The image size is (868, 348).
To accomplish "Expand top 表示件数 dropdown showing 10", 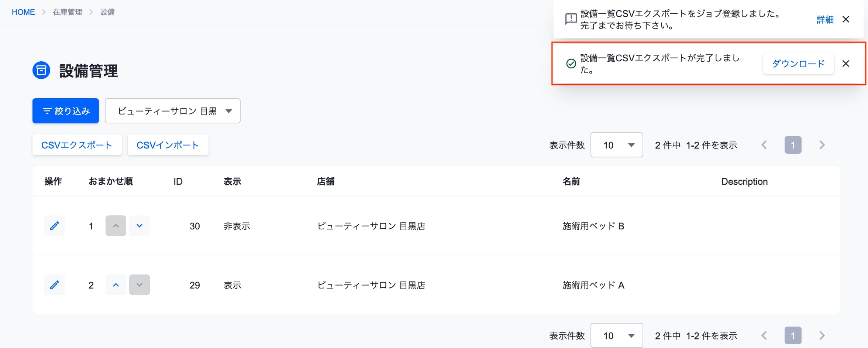I will [617, 145].
